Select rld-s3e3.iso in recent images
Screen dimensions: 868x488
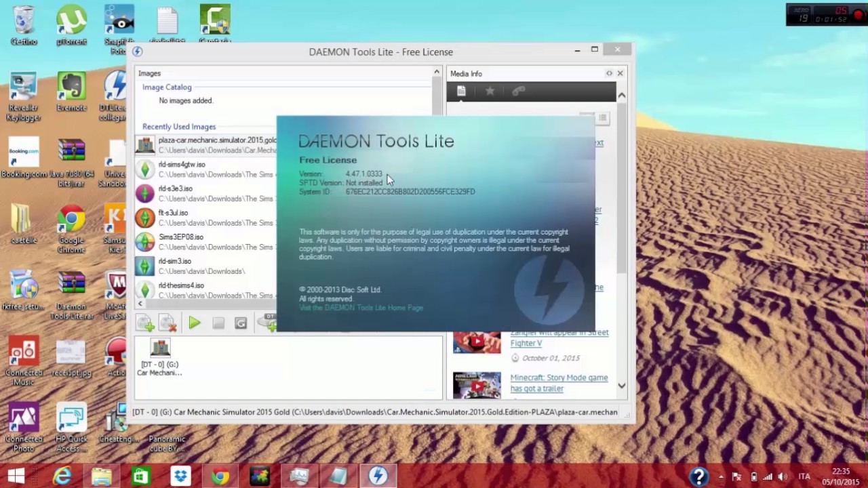click(206, 194)
